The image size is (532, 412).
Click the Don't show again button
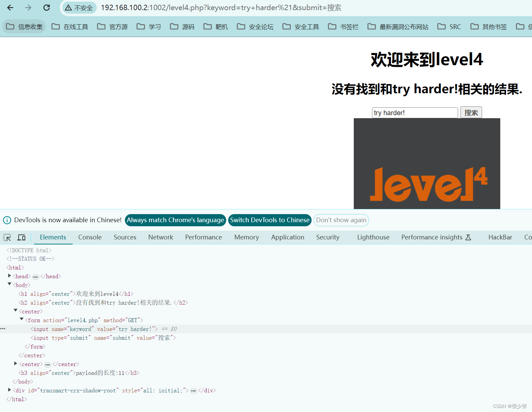341,220
